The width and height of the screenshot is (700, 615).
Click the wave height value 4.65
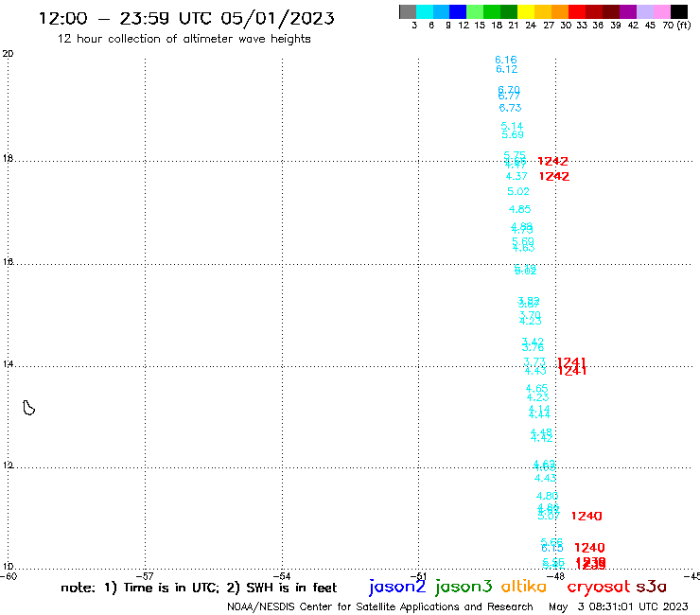click(536, 388)
